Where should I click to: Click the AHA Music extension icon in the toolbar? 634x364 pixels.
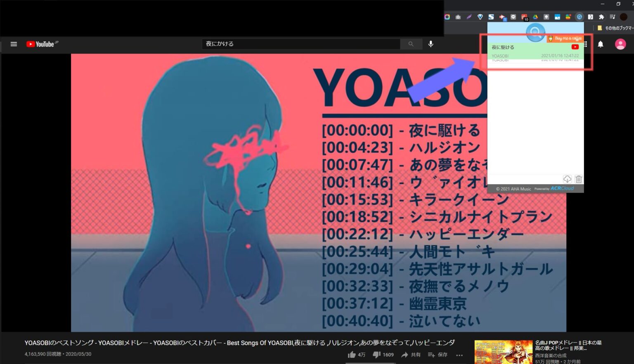[579, 16]
